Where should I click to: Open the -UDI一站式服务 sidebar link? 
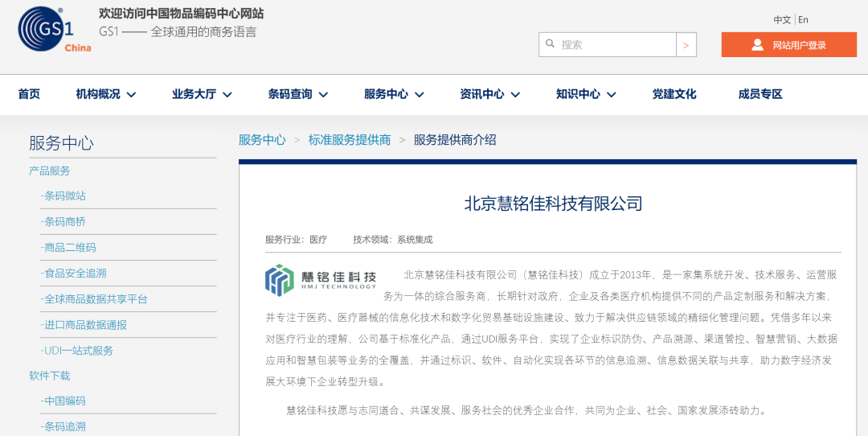point(76,351)
